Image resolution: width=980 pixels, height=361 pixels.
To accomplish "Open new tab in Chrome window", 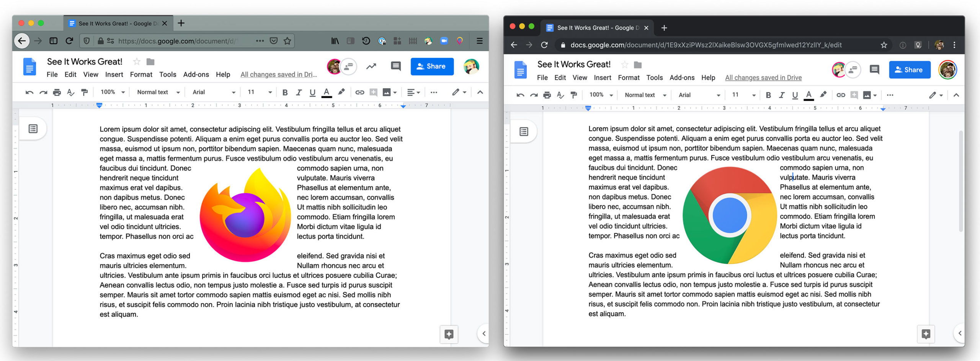I will coord(664,28).
